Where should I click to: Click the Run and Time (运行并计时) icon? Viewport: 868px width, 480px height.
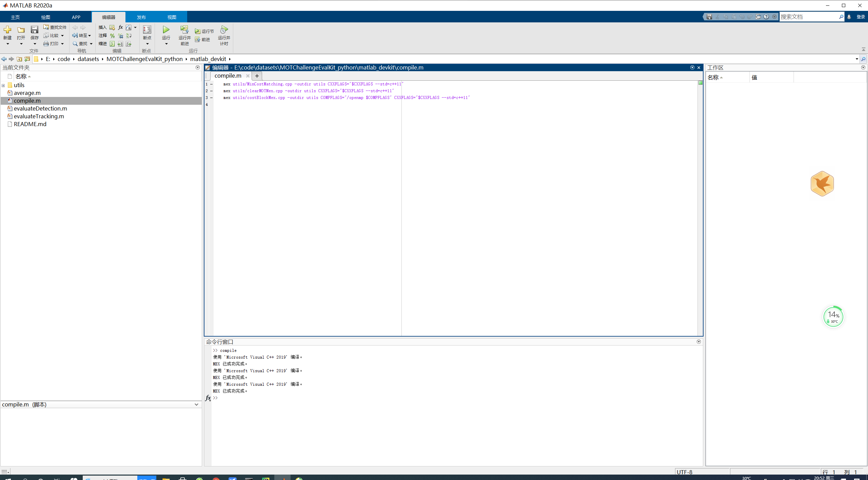(x=224, y=30)
